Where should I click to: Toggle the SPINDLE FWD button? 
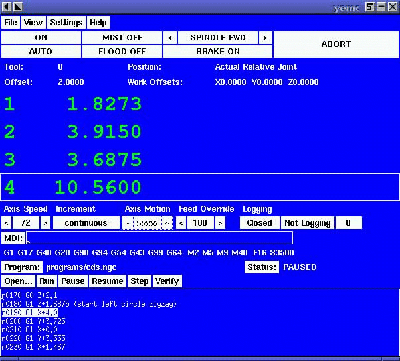coord(218,38)
